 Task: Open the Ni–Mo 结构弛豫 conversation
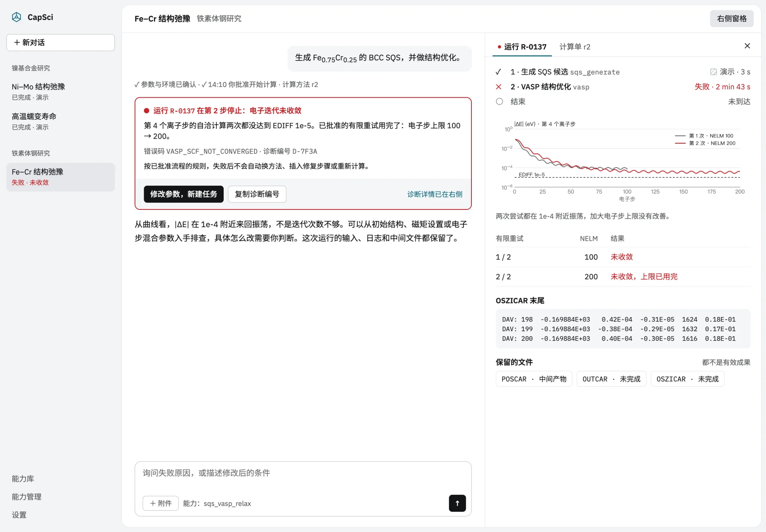click(x=61, y=92)
